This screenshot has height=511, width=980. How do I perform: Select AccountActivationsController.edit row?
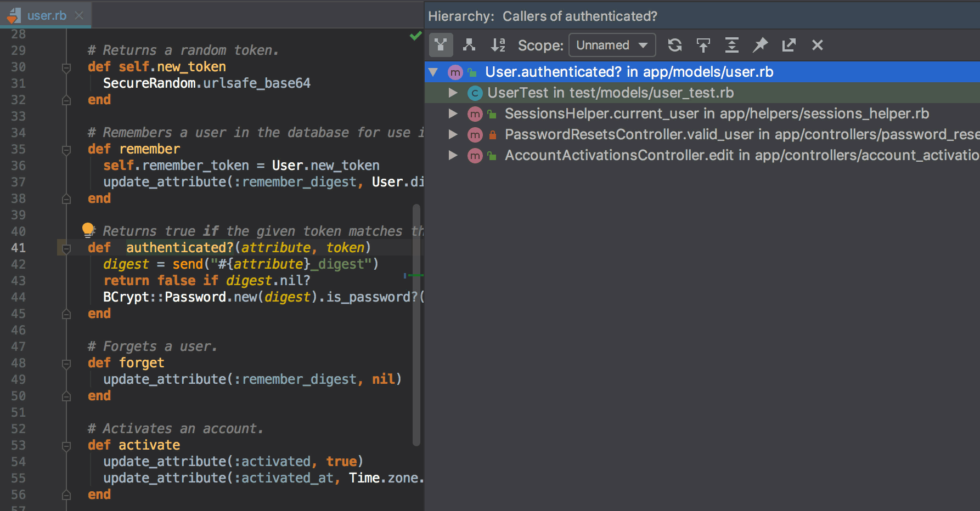click(x=702, y=155)
